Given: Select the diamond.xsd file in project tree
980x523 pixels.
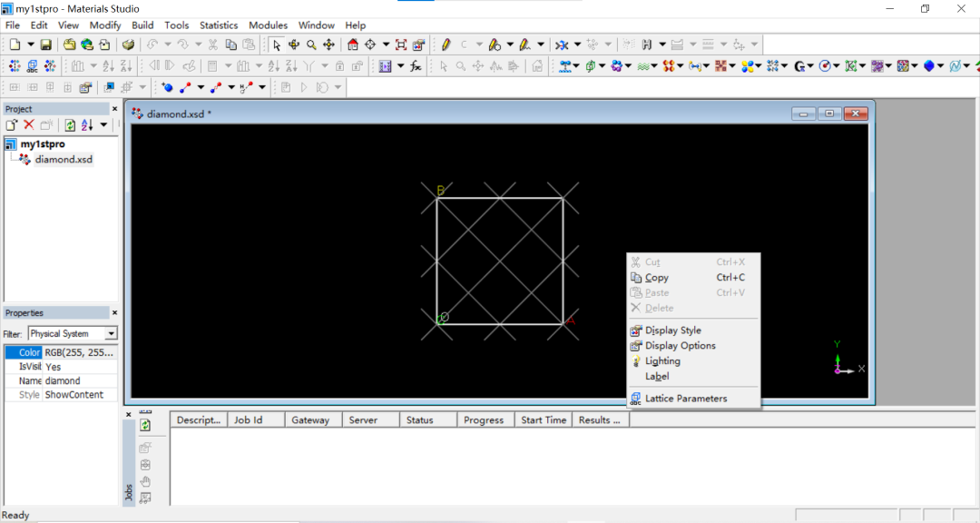Looking at the screenshot, I should [x=63, y=160].
